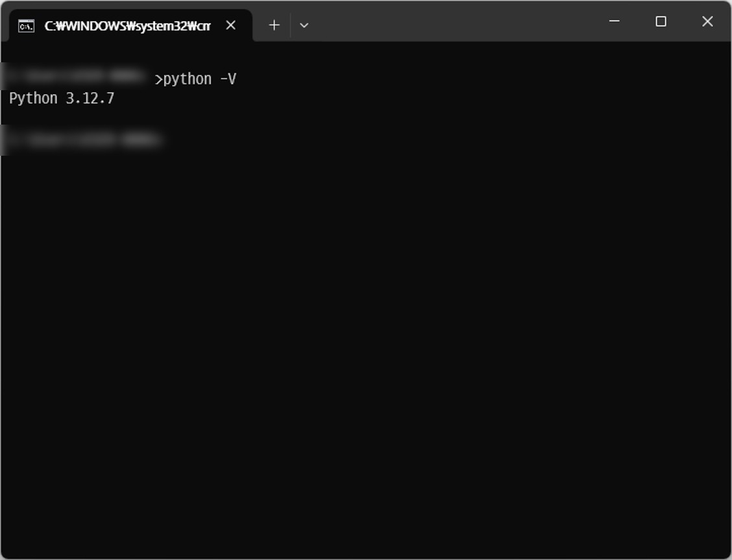Viewport: 732px width, 560px height.
Task: Click the '-V' flag in the command
Action: pos(228,79)
